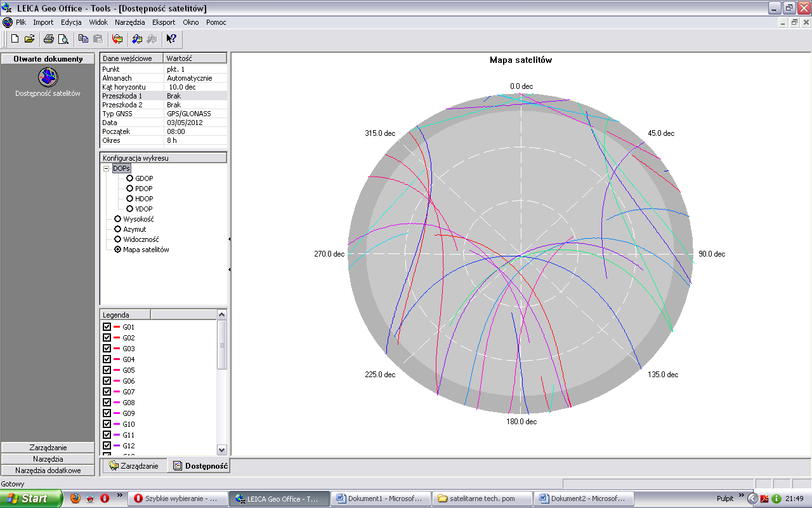Open the Narzędzia dodatkowe sidebar section
The width and height of the screenshot is (812, 508).
[48, 471]
